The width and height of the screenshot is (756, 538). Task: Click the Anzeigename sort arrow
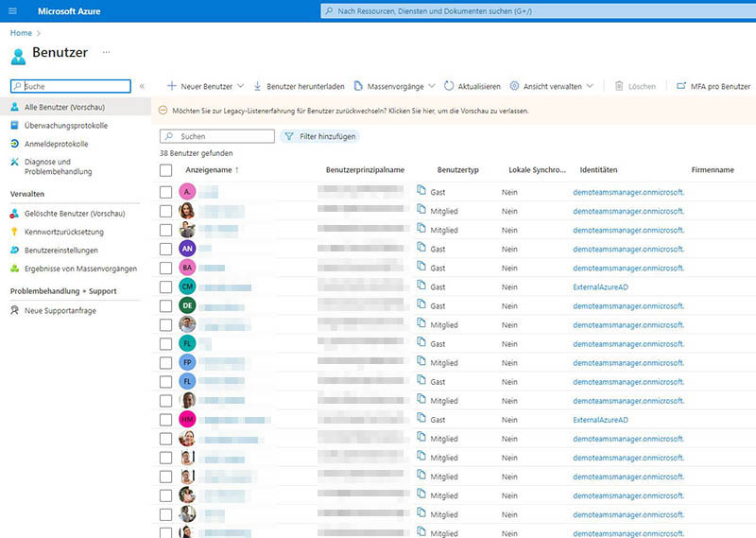tap(237, 170)
